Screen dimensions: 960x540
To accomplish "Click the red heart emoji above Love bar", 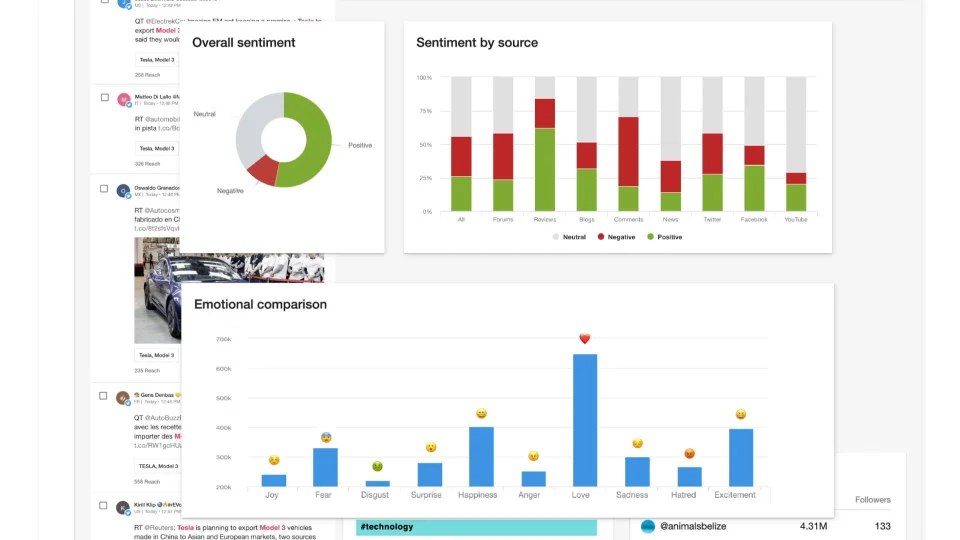I will 585,339.
